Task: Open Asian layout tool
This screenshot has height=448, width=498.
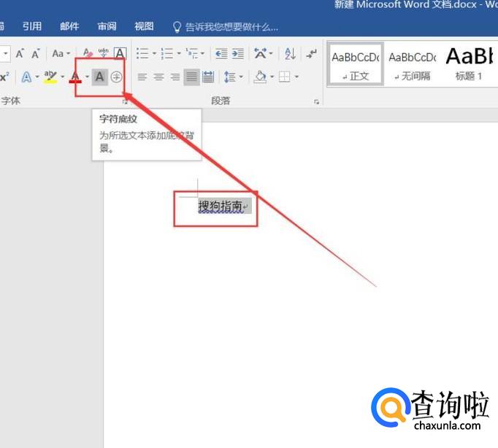Action: [x=261, y=53]
